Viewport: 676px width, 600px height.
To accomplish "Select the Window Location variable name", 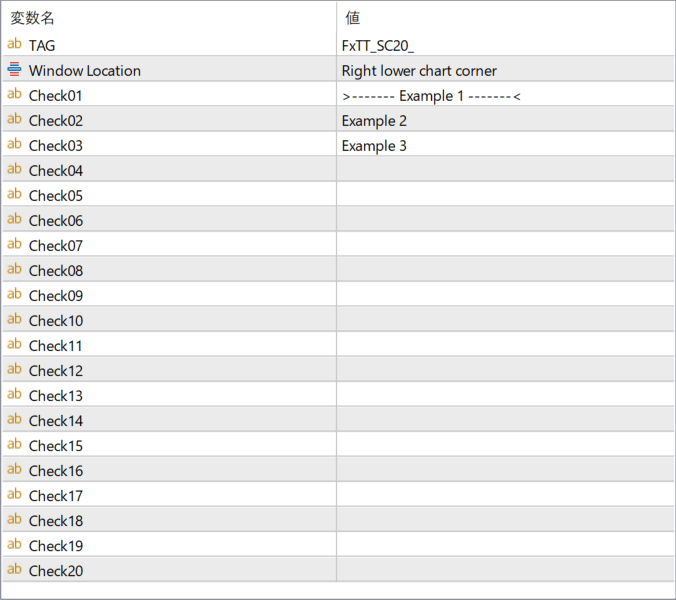I will [x=85, y=70].
